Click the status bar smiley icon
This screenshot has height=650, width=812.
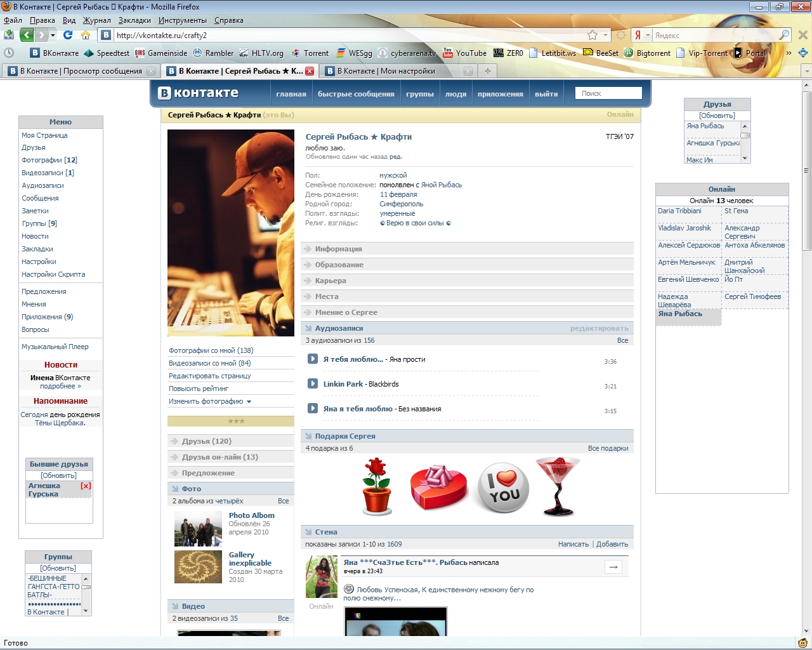coord(802,643)
